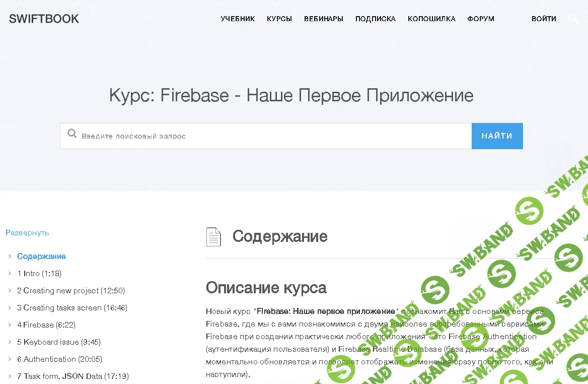Click the Развернуть link
The width and height of the screenshot is (588, 384).
27,232
